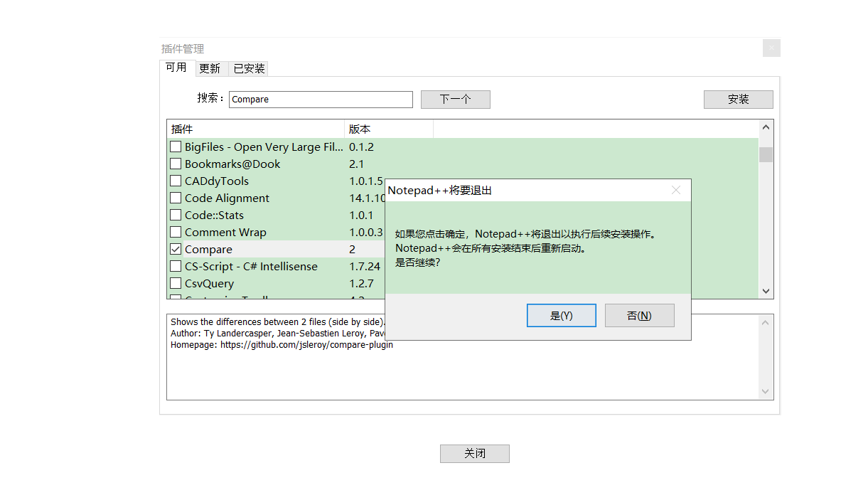Screen dimensions: 868x500
Task: Check the CS-Script C# Intellisense checkbox
Action: pos(176,267)
